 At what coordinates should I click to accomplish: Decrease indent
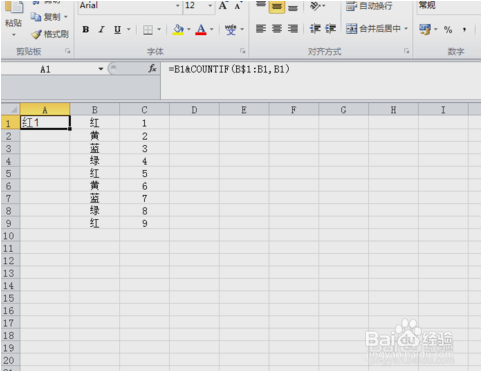315,29
